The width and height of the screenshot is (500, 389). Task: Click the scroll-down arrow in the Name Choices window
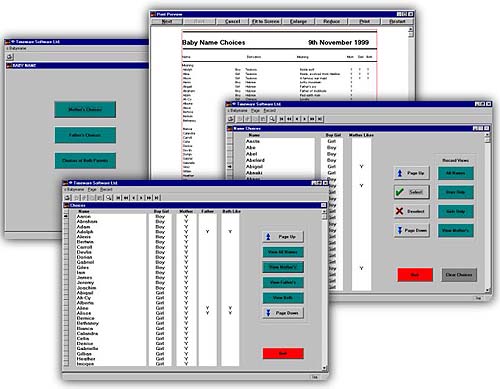pos(487,290)
